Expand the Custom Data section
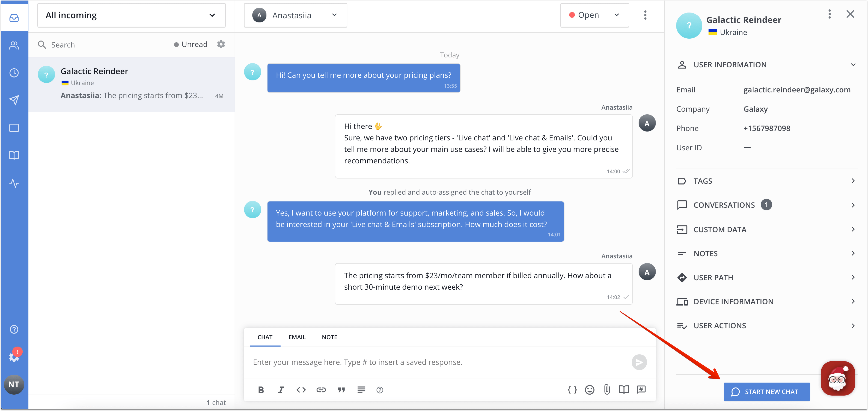 [x=767, y=229]
